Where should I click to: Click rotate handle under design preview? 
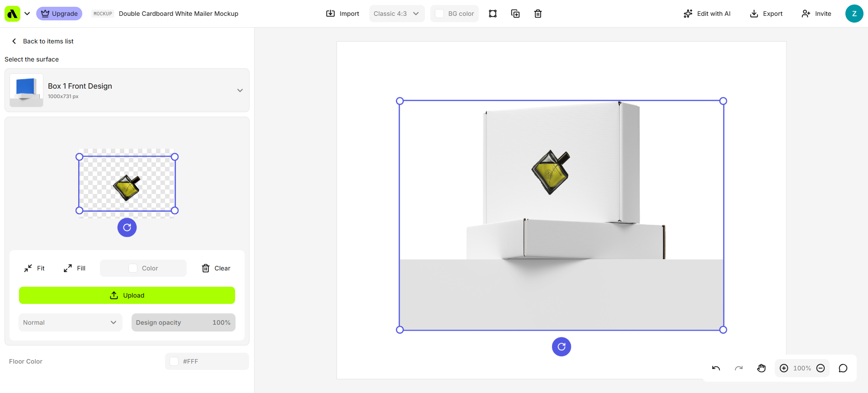[x=127, y=227]
